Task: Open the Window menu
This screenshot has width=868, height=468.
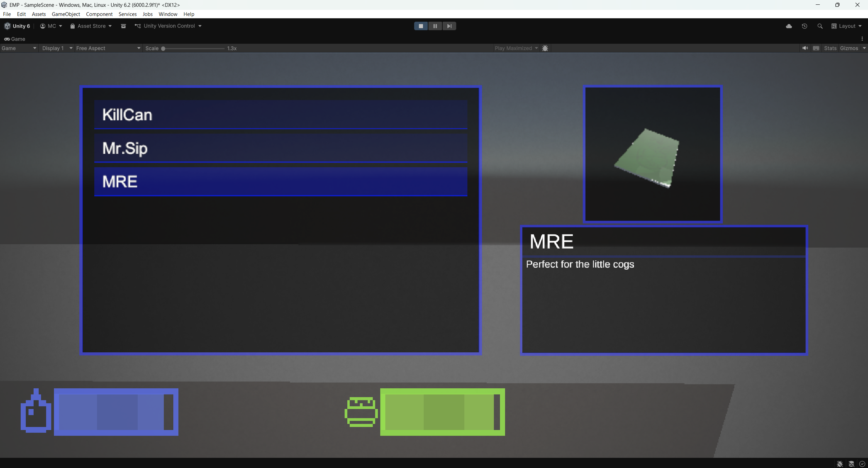Action: coord(168,14)
